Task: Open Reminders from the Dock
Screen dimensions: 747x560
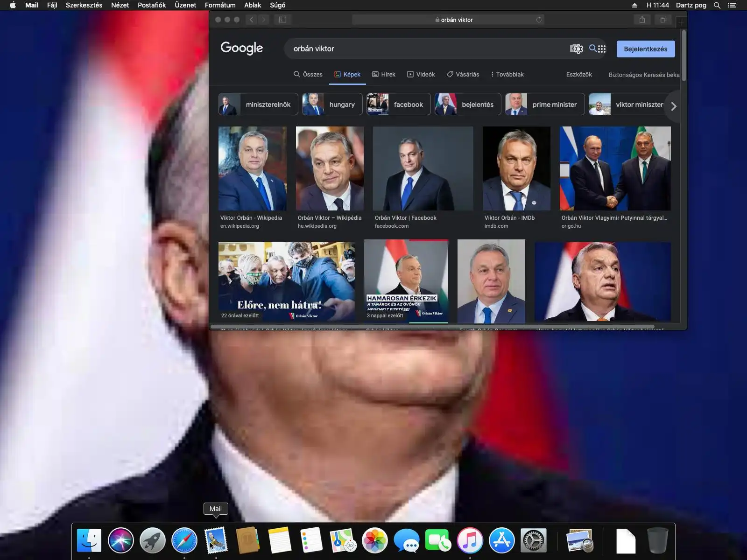Action: 311,540
